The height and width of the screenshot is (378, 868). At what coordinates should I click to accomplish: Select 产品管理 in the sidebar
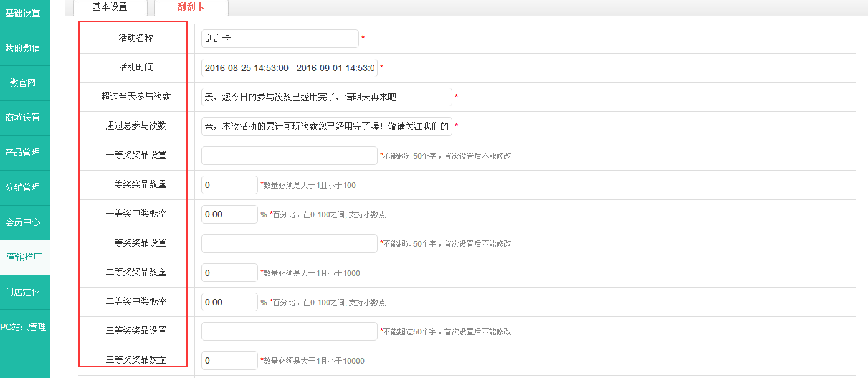tap(24, 153)
